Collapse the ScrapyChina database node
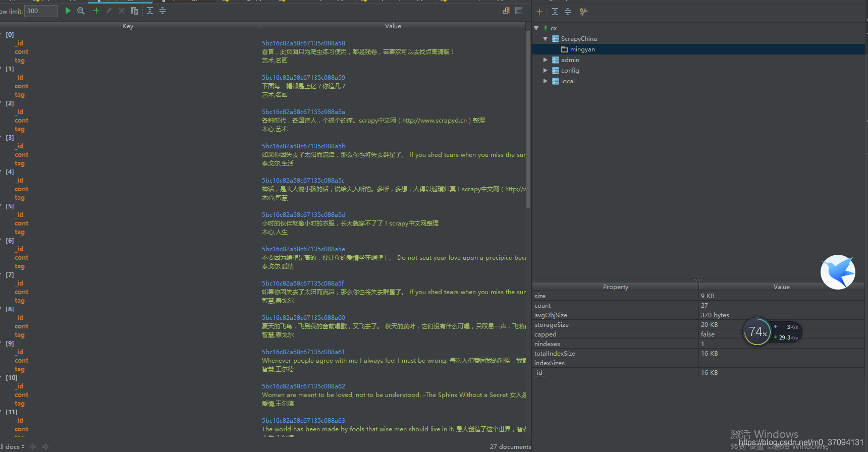The width and height of the screenshot is (868, 452). coord(545,39)
